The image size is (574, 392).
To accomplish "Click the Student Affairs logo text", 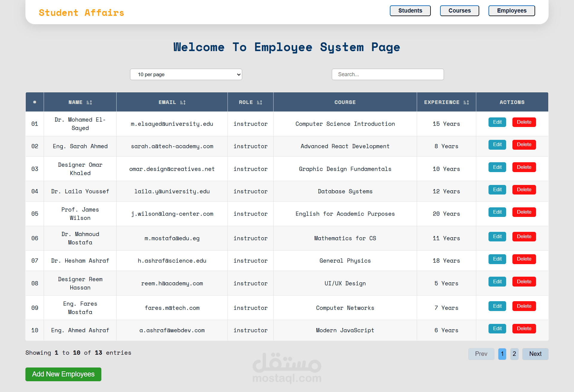I will pyautogui.click(x=81, y=13).
